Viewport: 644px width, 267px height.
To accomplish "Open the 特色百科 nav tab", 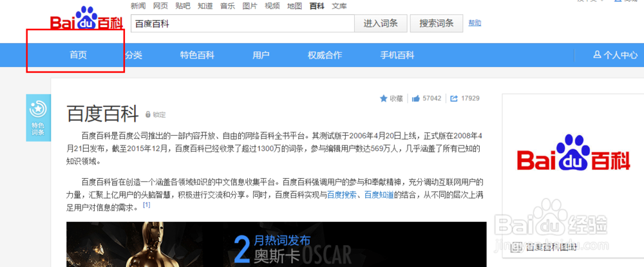I will tap(197, 55).
